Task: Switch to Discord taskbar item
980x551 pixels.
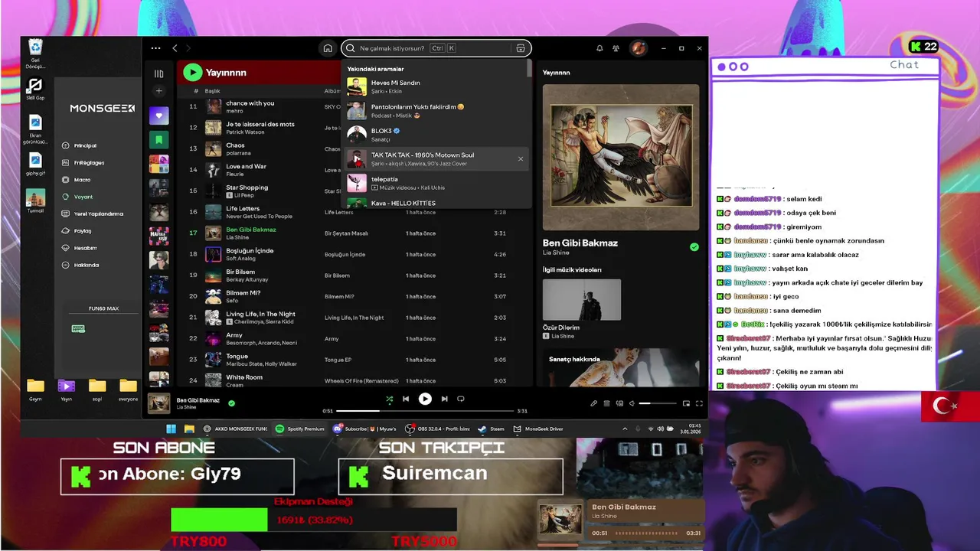Action: [364, 429]
